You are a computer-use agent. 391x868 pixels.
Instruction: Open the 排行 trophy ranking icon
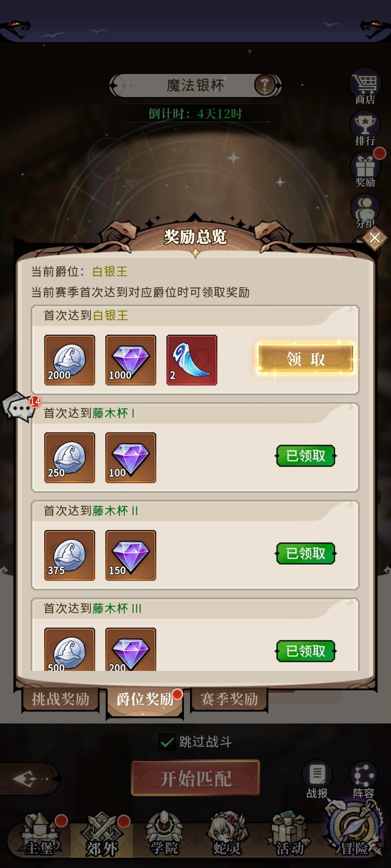[365, 128]
